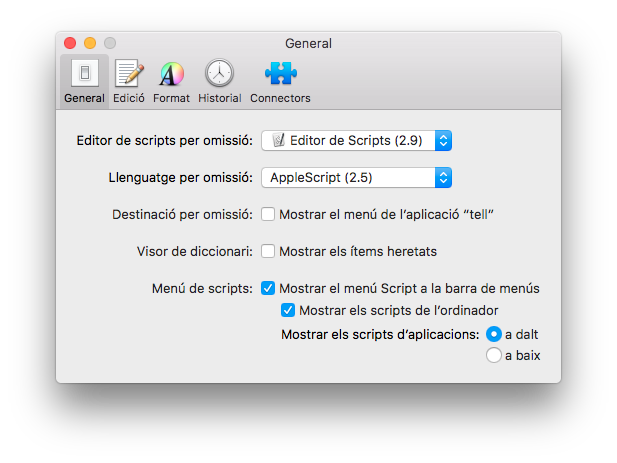The width and height of the screenshot is (617, 463).
Task: Switch to the Format tab label
Action: click(171, 98)
